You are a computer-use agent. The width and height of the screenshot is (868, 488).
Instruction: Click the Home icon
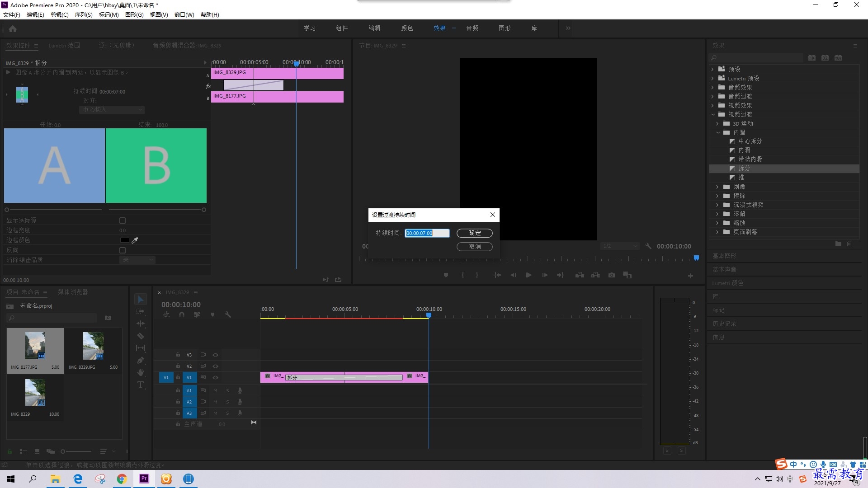[13, 28]
